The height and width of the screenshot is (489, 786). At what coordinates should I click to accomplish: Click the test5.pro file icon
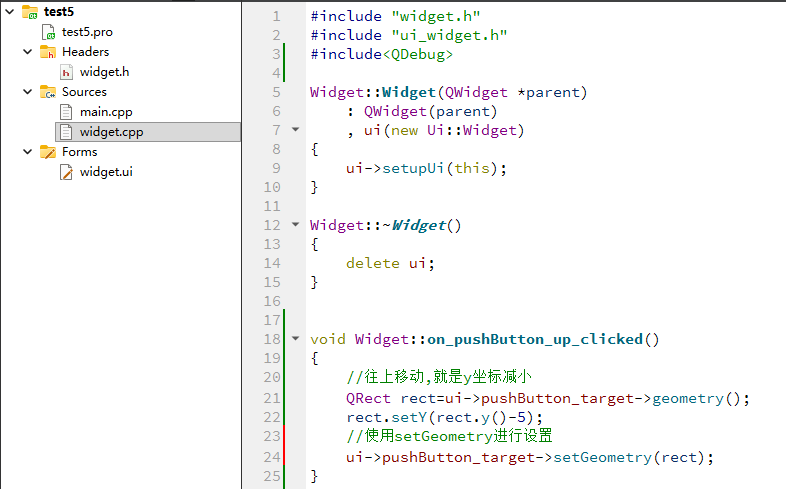pyautogui.click(x=48, y=32)
